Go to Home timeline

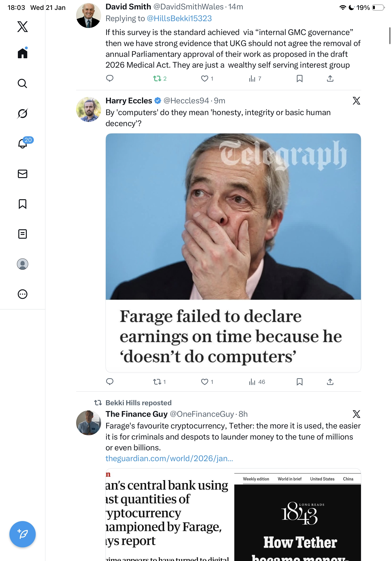[23, 53]
